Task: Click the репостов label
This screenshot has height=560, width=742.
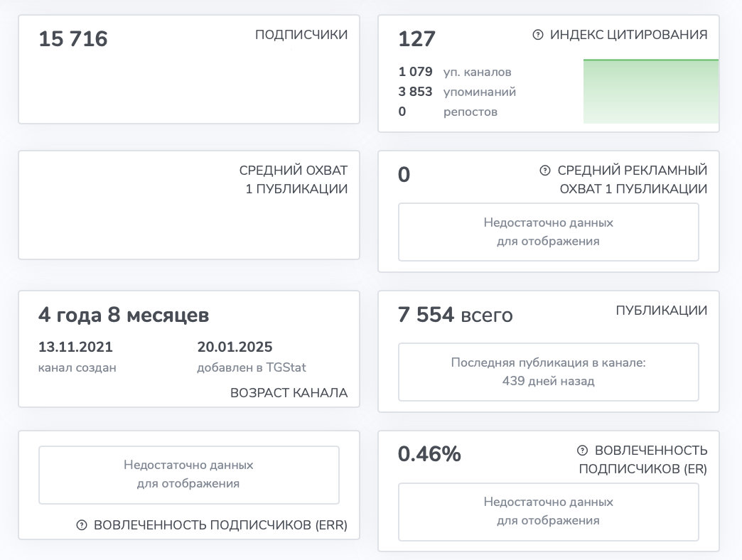Action: click(471, 112)
